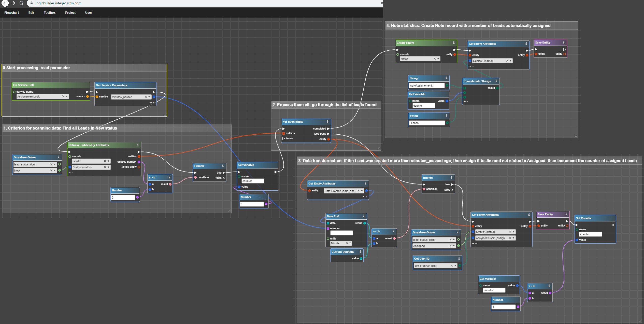Click value port of Current Datetime node
Screen dimensions: 644x324
coord(361,259)
